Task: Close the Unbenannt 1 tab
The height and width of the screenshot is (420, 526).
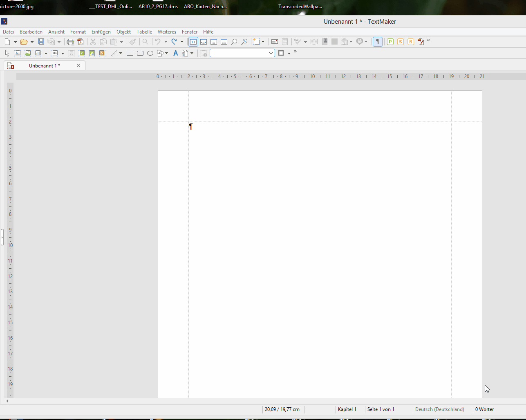Action: click(x=78, y=65)
